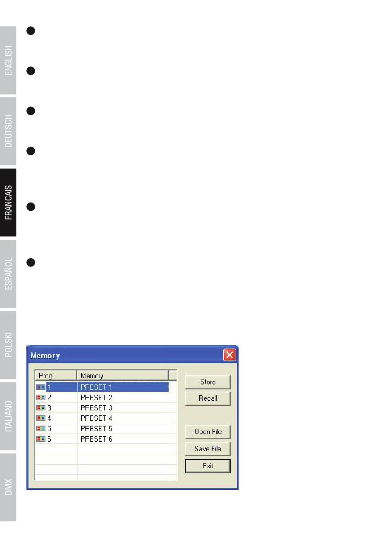Sort by the Prog column header
The width and height of the screenshot is (392, 556).
56,376
